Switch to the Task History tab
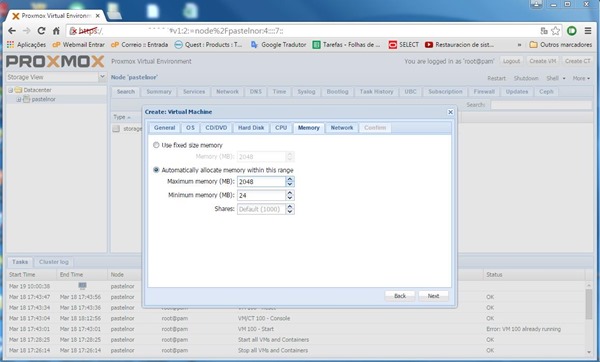This screenshot has height=362, width=600. pos(376,92)
